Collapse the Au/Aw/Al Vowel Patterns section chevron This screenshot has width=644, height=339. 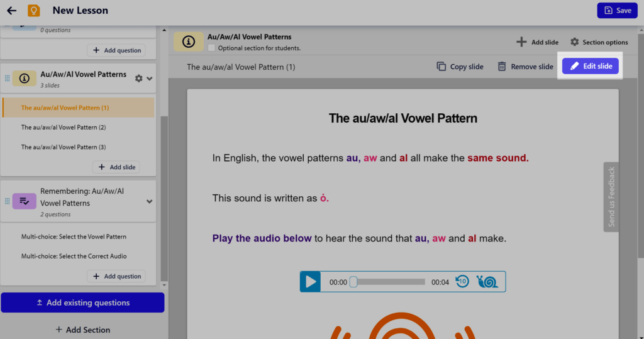tap(150, 79)
